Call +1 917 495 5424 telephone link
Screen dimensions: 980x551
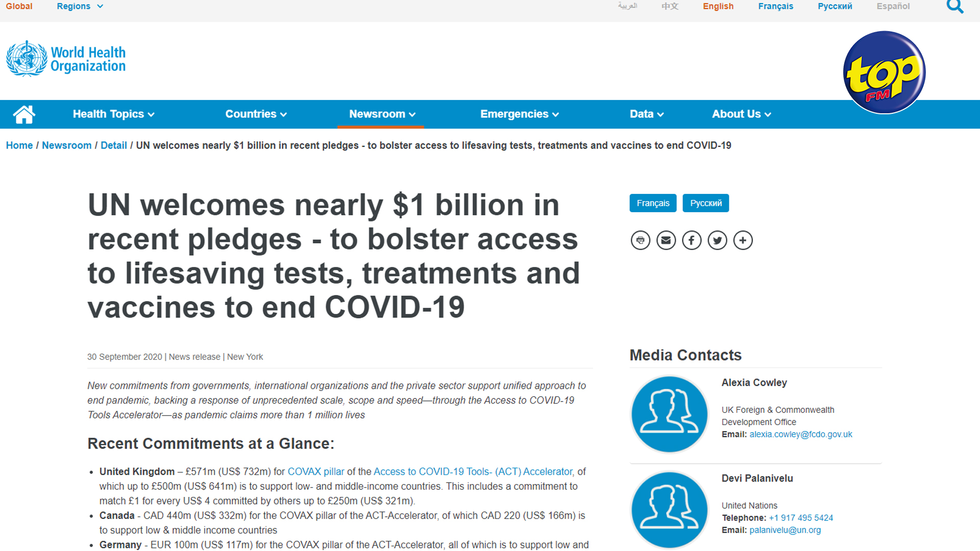pos(801,518)
